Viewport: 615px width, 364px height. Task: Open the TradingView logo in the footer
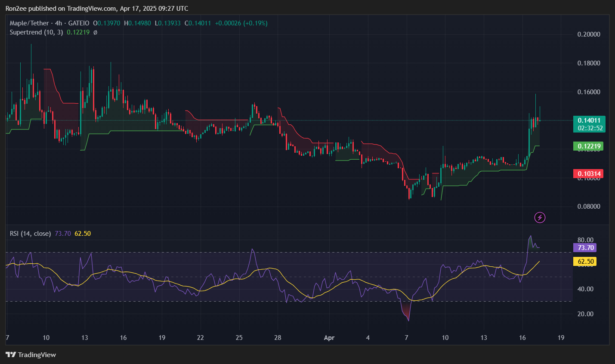(31, 355)
